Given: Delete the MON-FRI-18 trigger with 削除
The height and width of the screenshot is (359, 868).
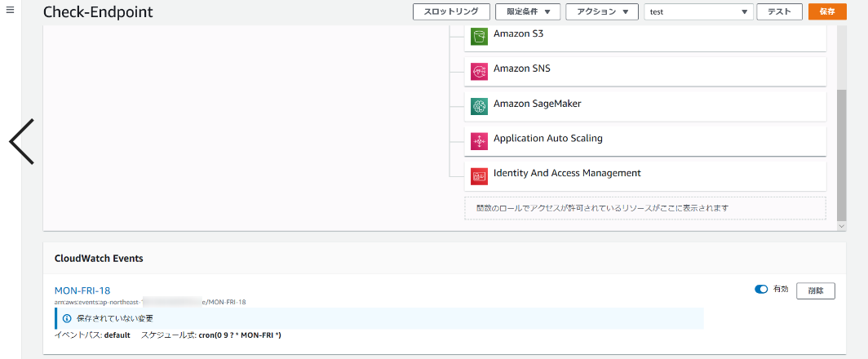Looking at the screenshot, I should pos(815,290).
